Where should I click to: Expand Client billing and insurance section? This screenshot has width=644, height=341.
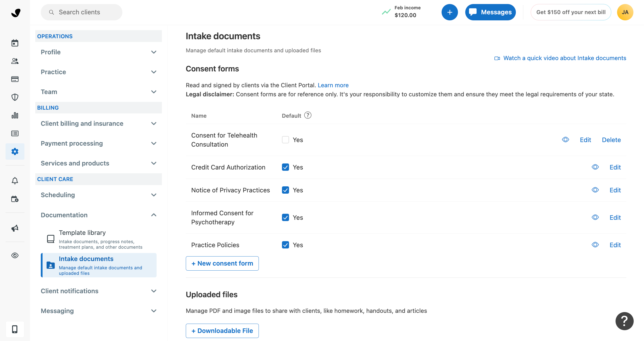coord(98,123)
